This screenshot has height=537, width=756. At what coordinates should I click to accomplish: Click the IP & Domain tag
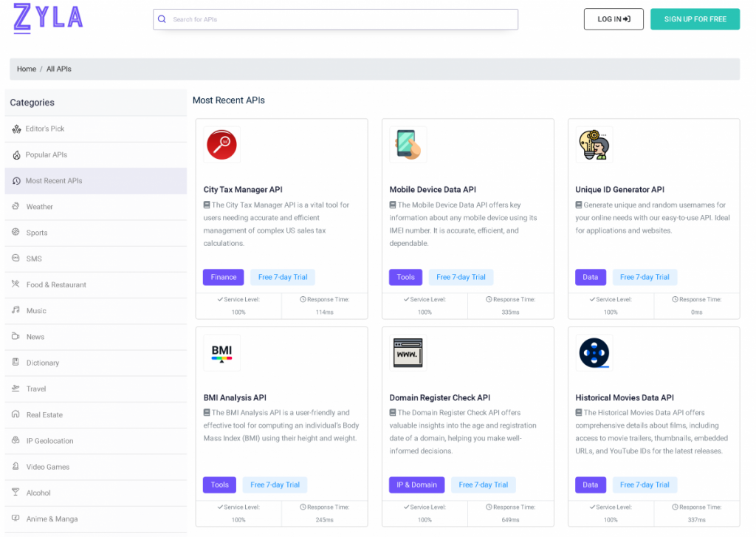click(x=416, y=485)
